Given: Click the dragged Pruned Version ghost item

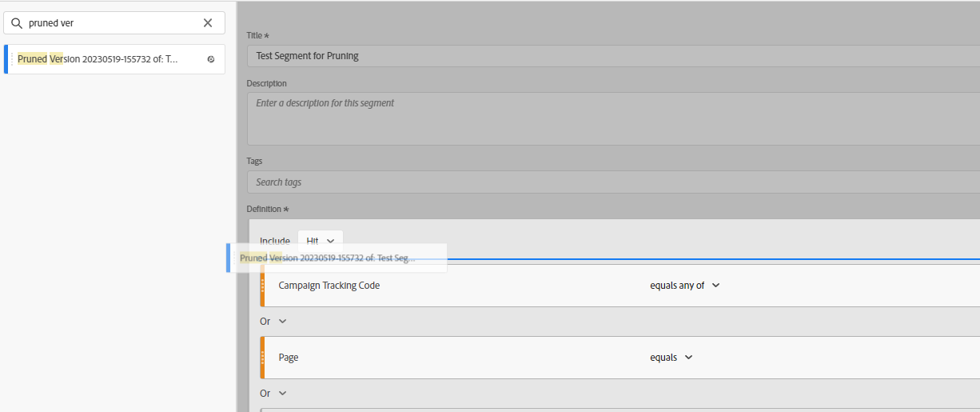Looking at the screenshot, I should [x=336, y=258].
